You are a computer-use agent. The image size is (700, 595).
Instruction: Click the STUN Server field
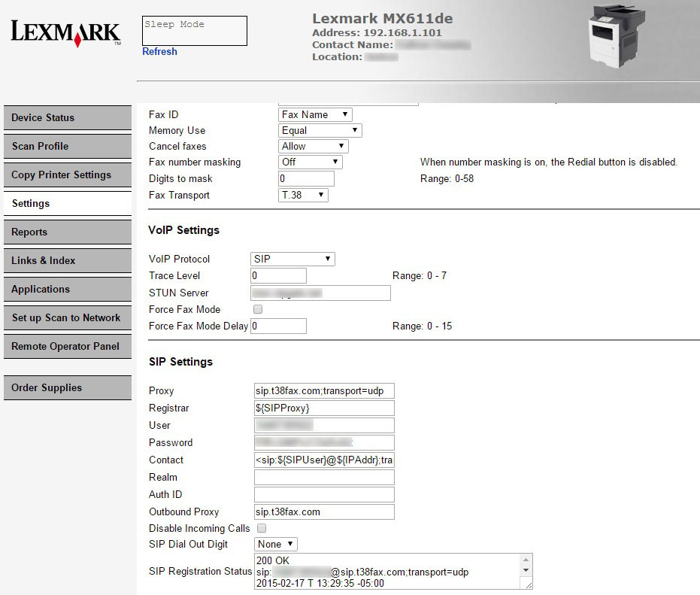coord(320,293)
